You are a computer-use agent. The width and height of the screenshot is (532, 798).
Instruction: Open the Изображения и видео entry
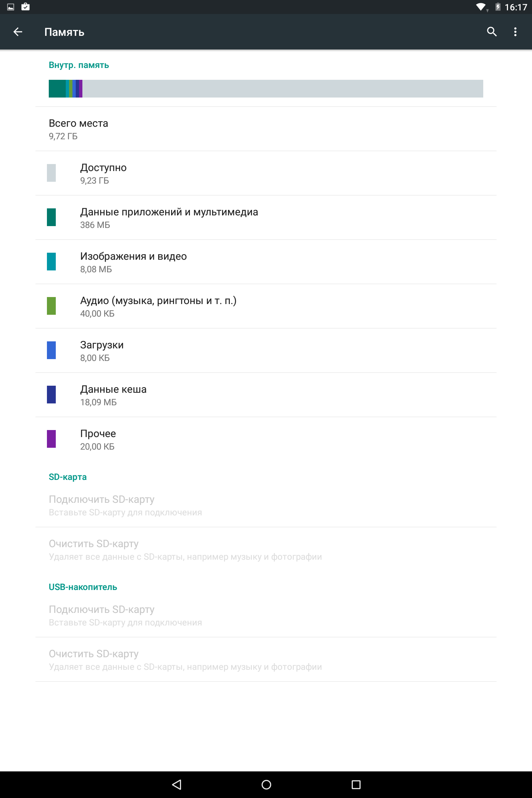266,262
